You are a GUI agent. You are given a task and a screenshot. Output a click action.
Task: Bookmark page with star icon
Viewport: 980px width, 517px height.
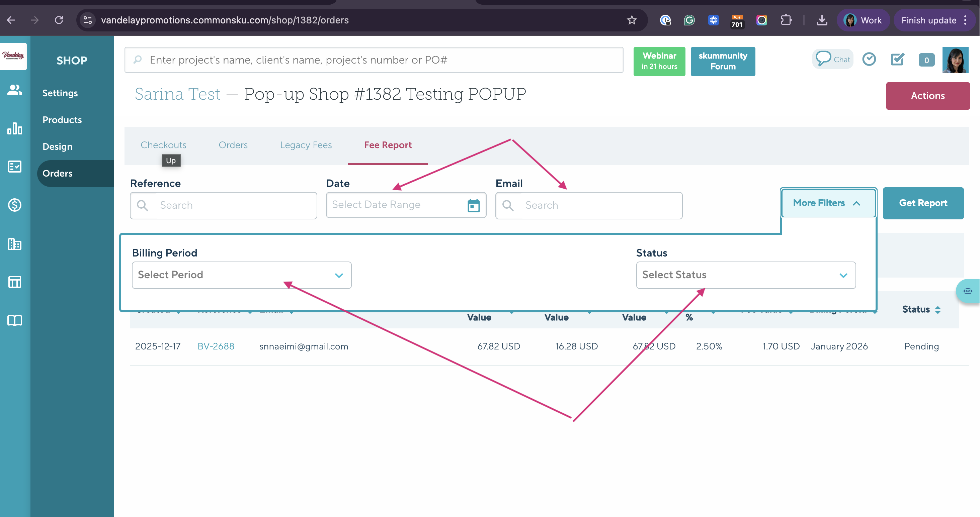coord(632,20)
